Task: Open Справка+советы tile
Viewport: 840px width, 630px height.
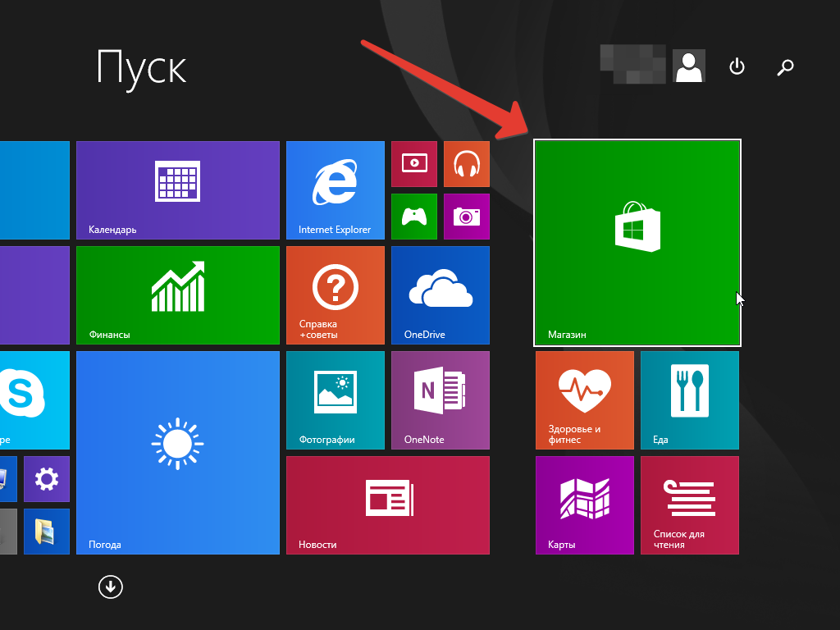Action: tap(336, 295)
